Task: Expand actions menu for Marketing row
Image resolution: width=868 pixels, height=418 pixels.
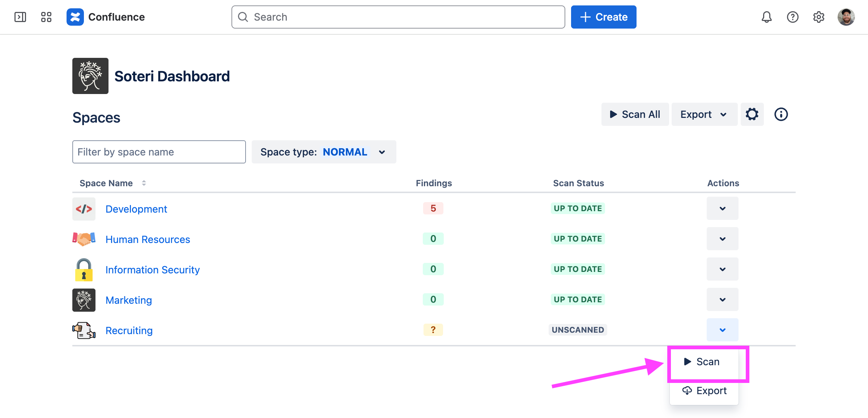Action: tap(722, 299)
